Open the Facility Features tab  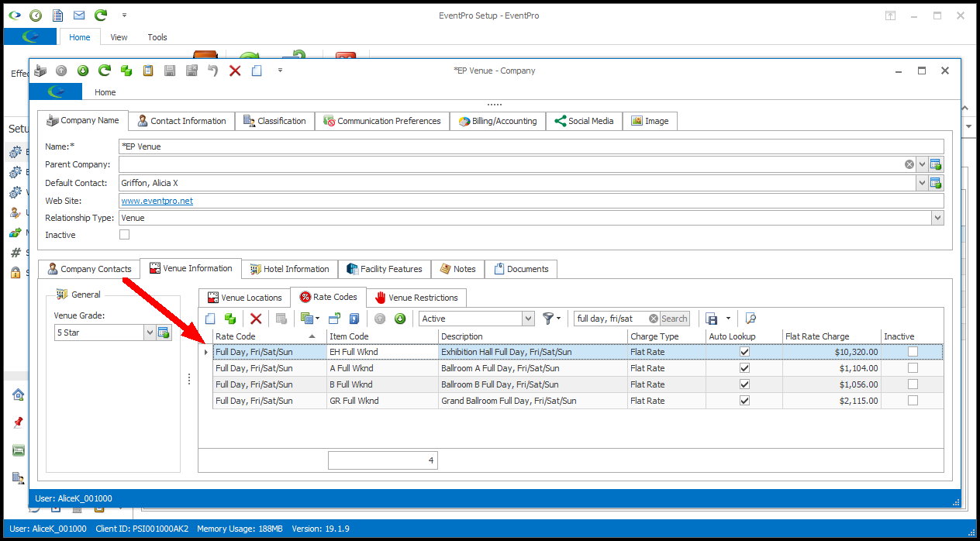click(x=384, y=269)
